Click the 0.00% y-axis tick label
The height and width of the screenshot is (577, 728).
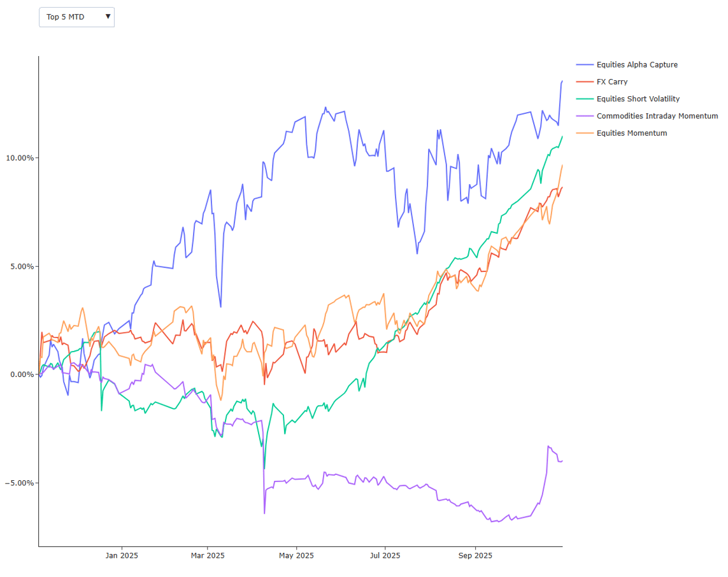(x=22, y=374)
